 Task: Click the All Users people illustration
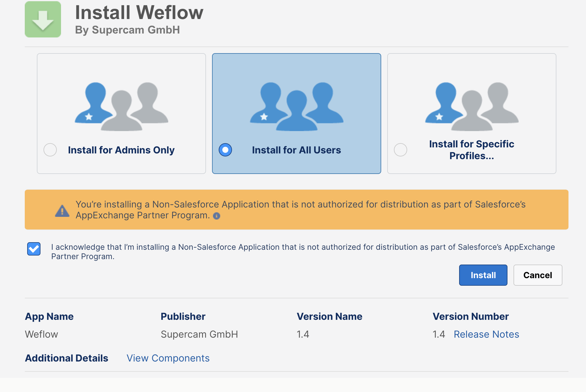pyautogui.click(x=297, y=106)
